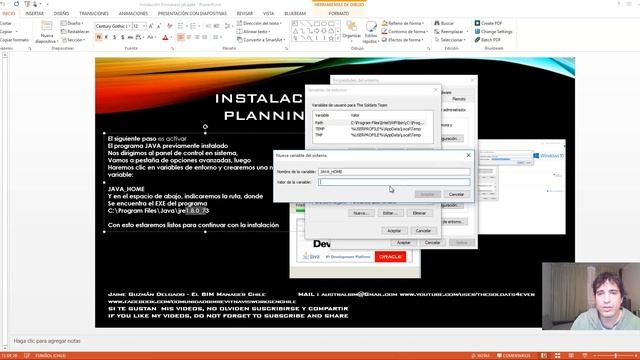Click the Nueva... button in variables dialog
This screenshot has height=360, width=640.
click(x=361, y=213)
